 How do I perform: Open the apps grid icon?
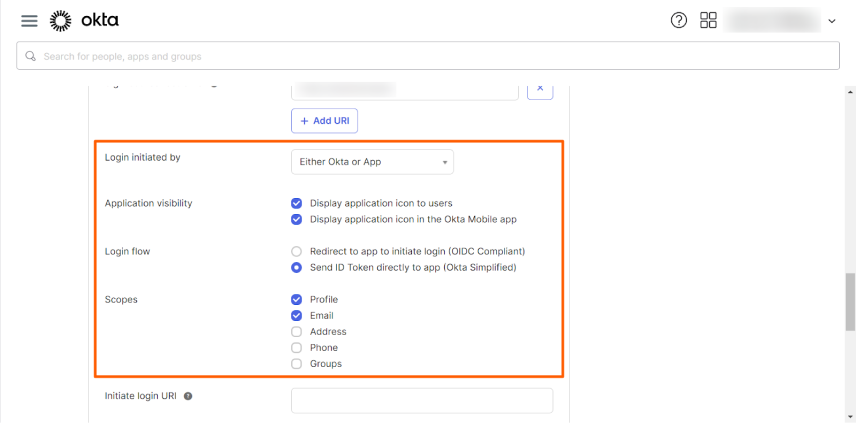pos(708,21)
